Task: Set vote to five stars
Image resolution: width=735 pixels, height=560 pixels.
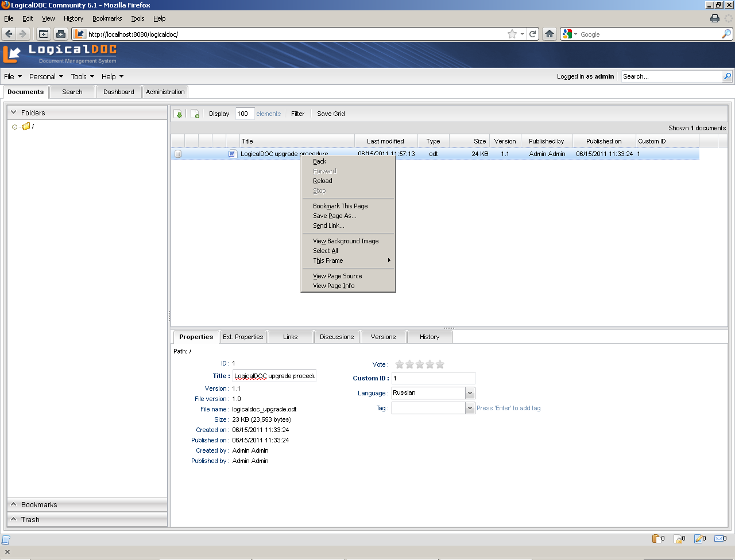Action: [x=440, y=364]
